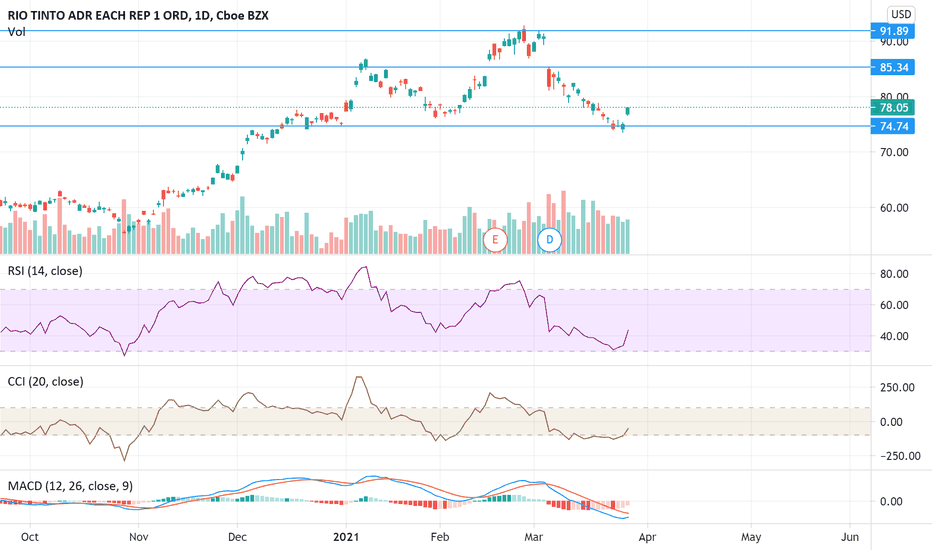Click the RIO TINTO ADR symbol title

point(138,15)
